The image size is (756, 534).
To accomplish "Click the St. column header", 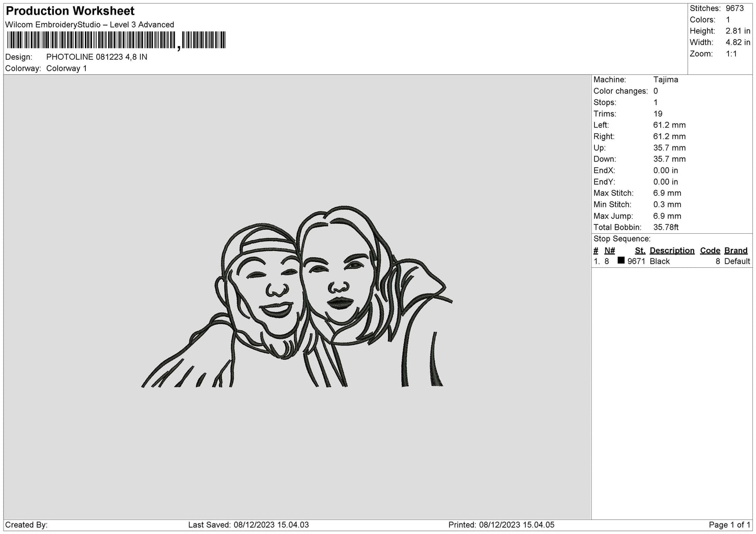I will [640, 251].
